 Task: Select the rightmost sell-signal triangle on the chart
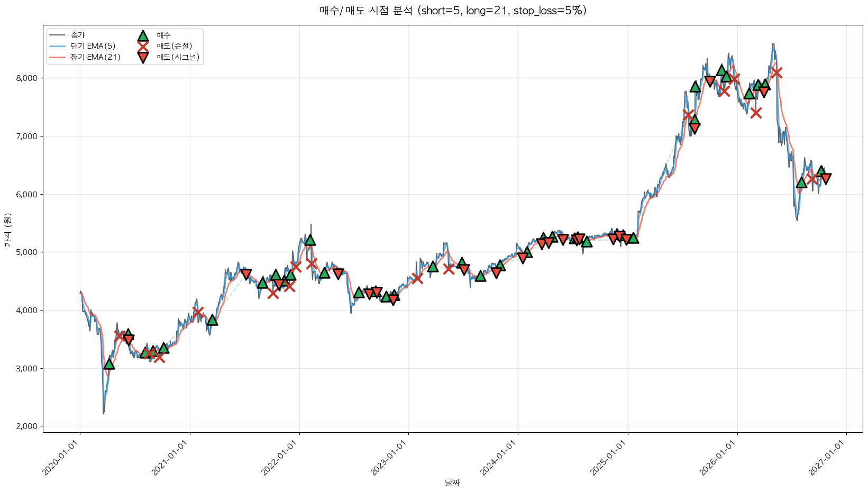825,178
